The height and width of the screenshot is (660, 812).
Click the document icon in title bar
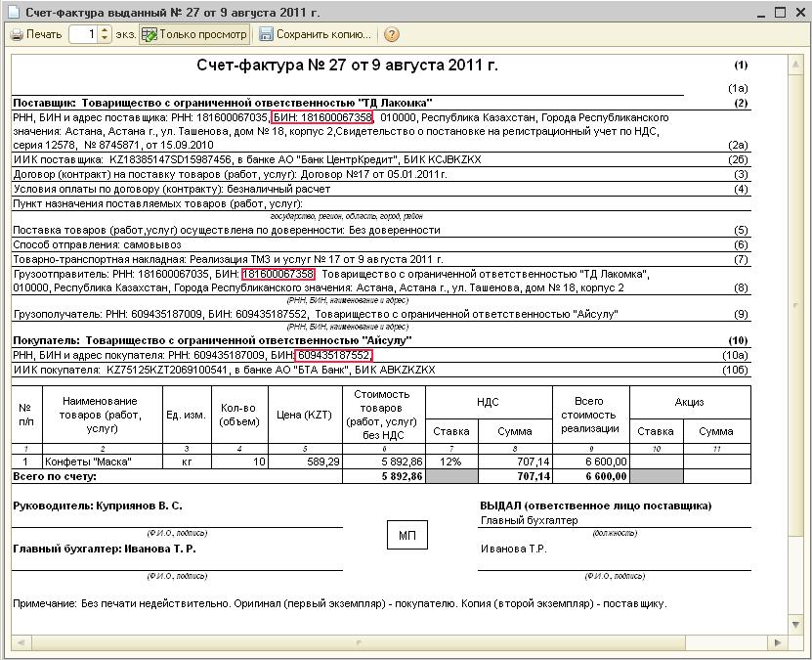point(12,13)
